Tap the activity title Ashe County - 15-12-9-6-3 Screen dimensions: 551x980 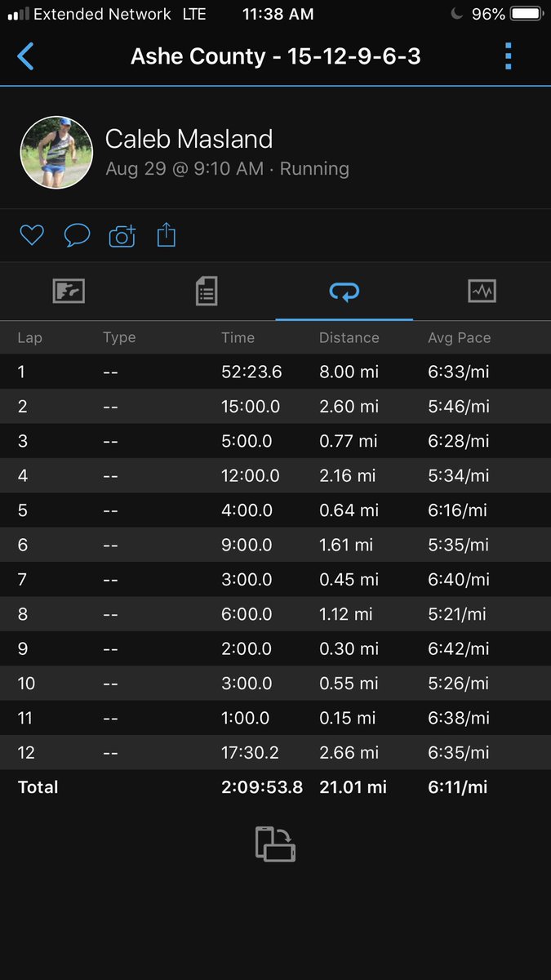click(x=276, y=56)
